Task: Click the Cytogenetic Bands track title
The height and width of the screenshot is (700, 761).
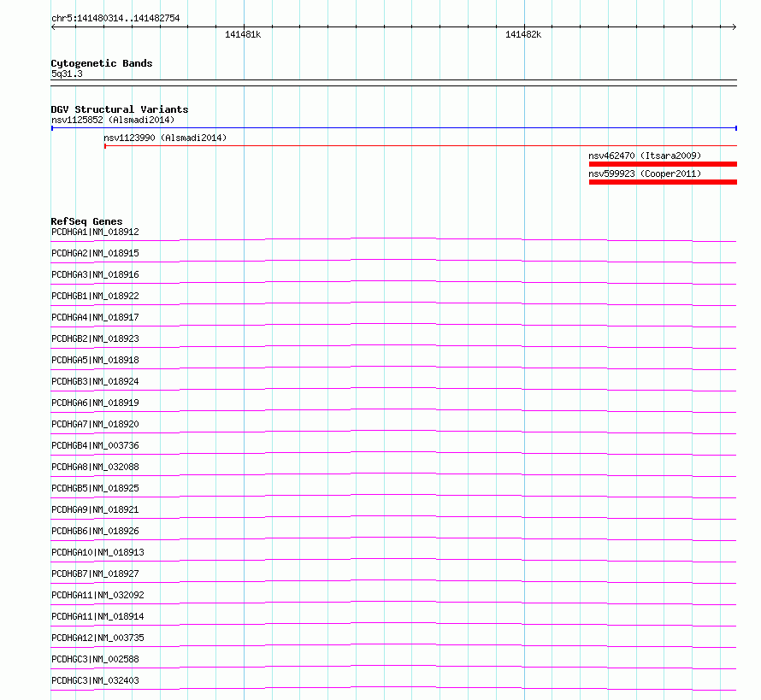Action: click(x=102, y=63)
